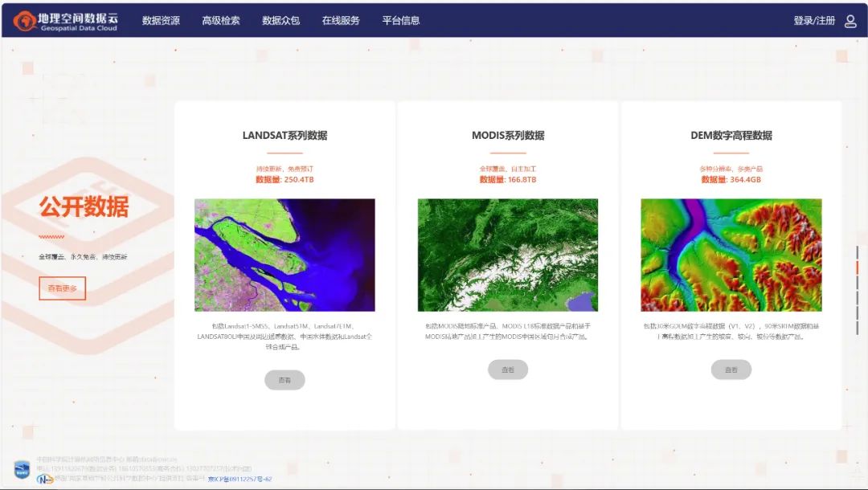Screen dimensions: 868x490
Task: Click the 登录/注册 link
Action: point(814,20)
